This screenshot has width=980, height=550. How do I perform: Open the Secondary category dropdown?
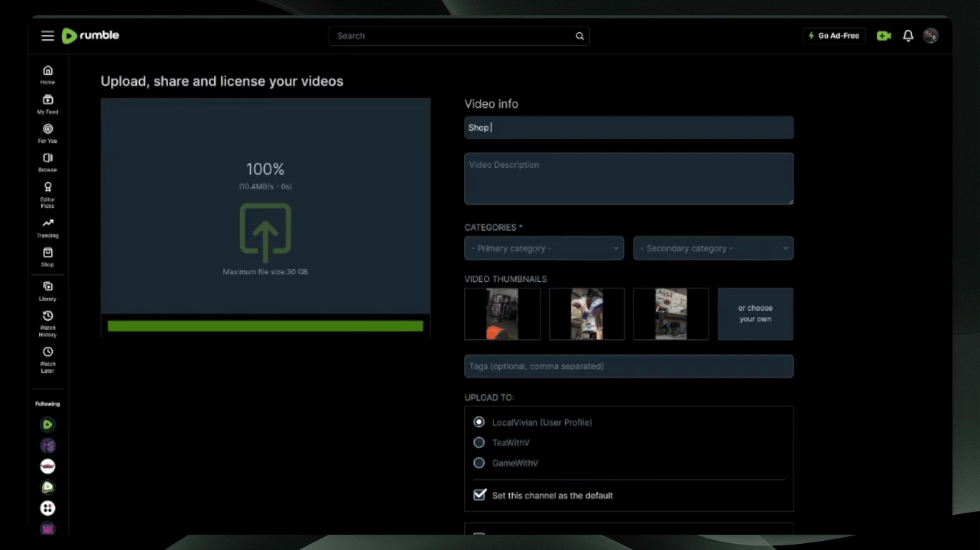[x=713, y=248]
